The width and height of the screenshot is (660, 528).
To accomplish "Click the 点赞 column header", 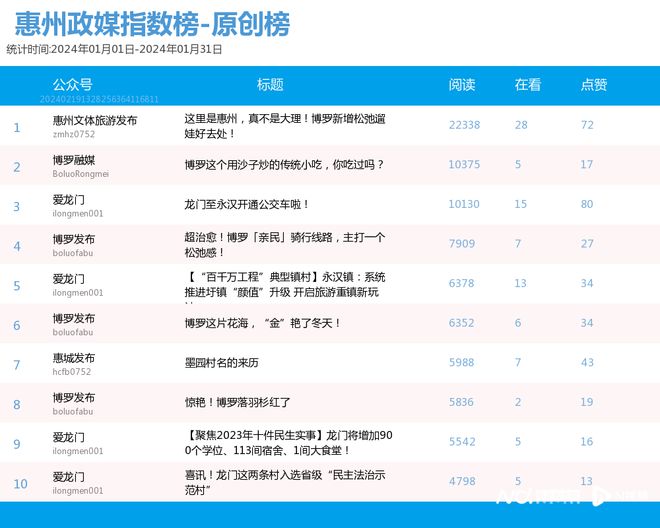I will pos(594,85).
